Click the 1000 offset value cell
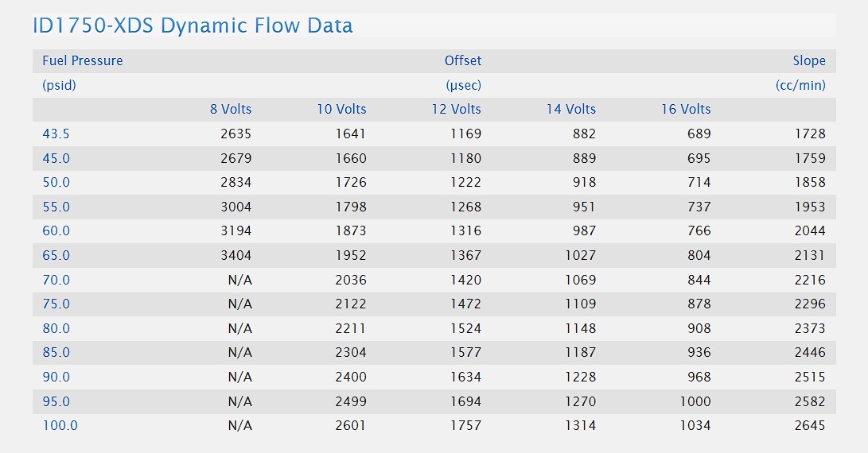Viewport: 868px width, 453px height. pyautogui.click(x=695, y=401)
